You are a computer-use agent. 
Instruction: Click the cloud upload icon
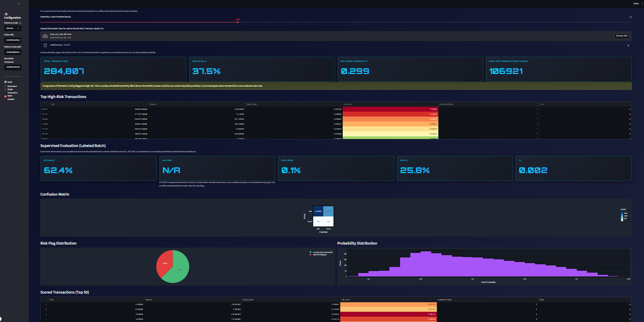click(45, 36)
